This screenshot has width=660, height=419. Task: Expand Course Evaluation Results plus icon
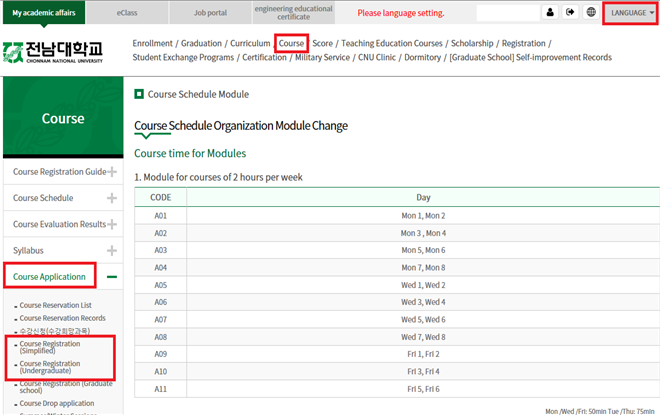[x=112, y=224]
